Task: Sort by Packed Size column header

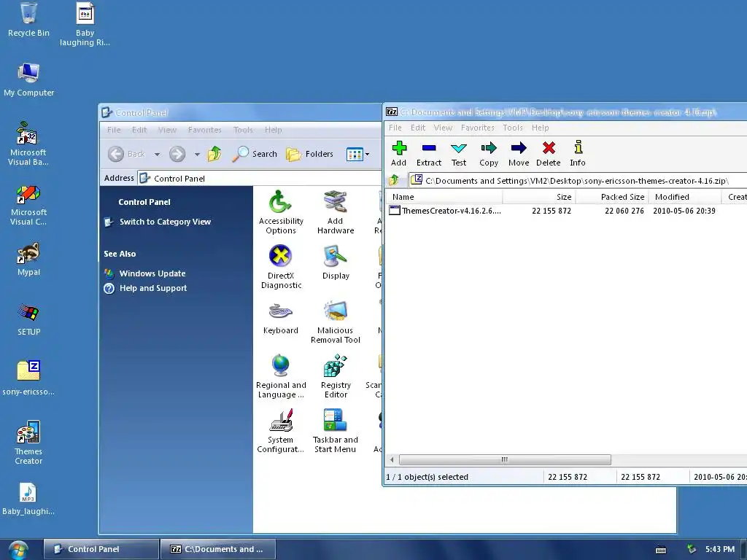Action: tap(612, 197)
